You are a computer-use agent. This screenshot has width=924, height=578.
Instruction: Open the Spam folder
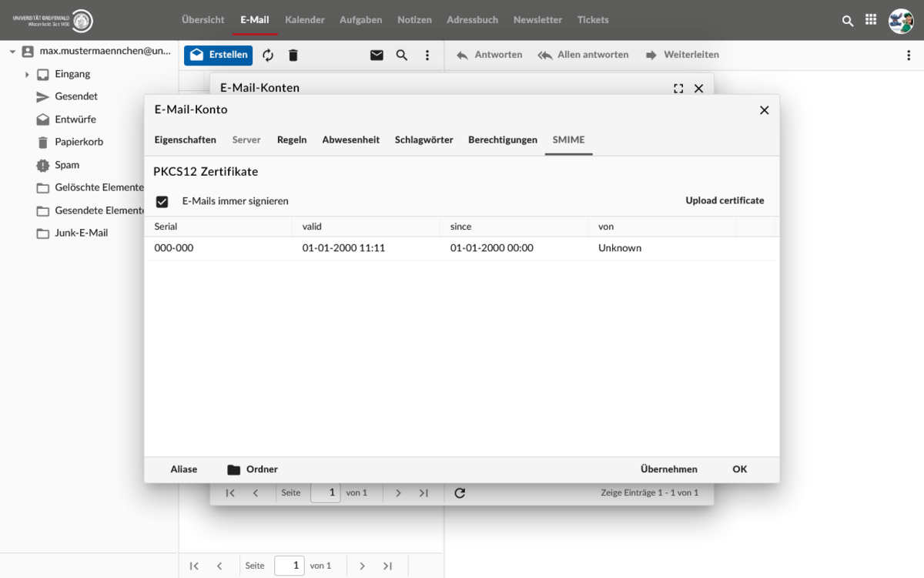pos(67,165)
